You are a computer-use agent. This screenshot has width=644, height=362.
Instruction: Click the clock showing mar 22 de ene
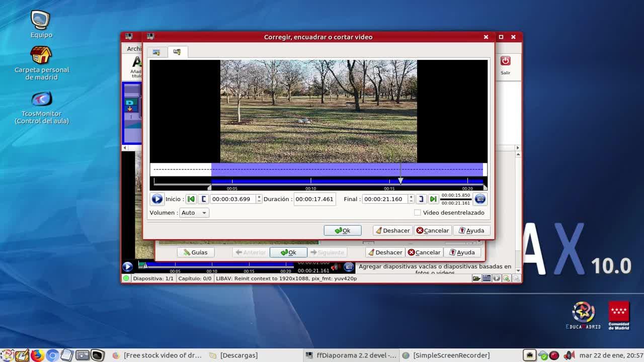[x=611, y=355]
